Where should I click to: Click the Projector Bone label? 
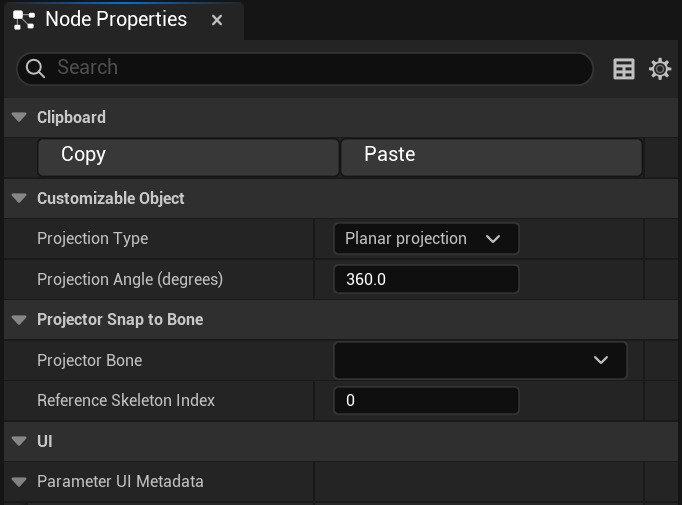(90, 360)
